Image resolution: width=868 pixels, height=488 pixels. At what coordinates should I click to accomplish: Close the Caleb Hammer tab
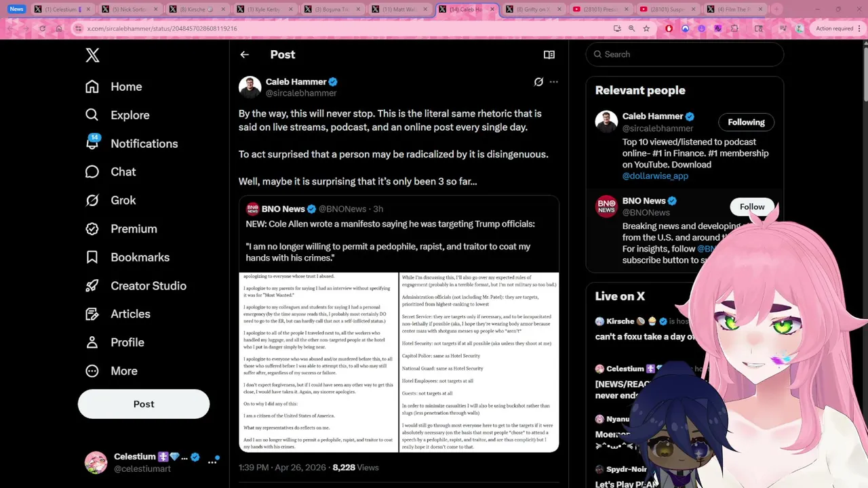[x=492, y=9]
